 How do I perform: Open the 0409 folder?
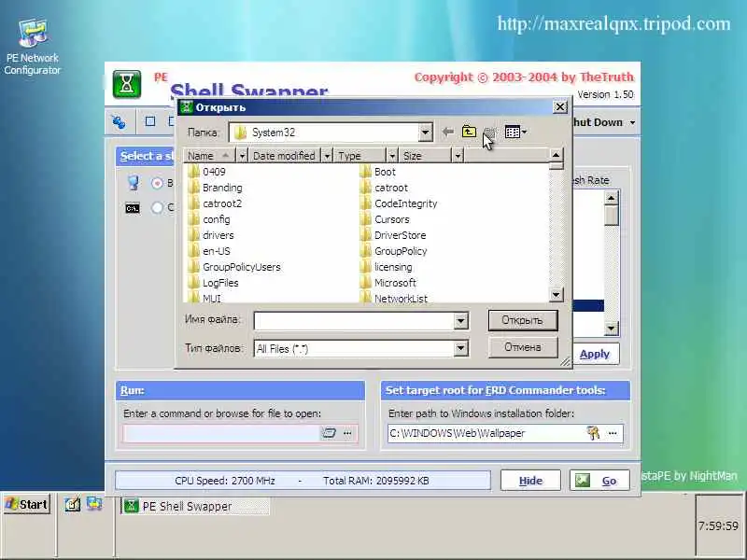coord(206,172)
